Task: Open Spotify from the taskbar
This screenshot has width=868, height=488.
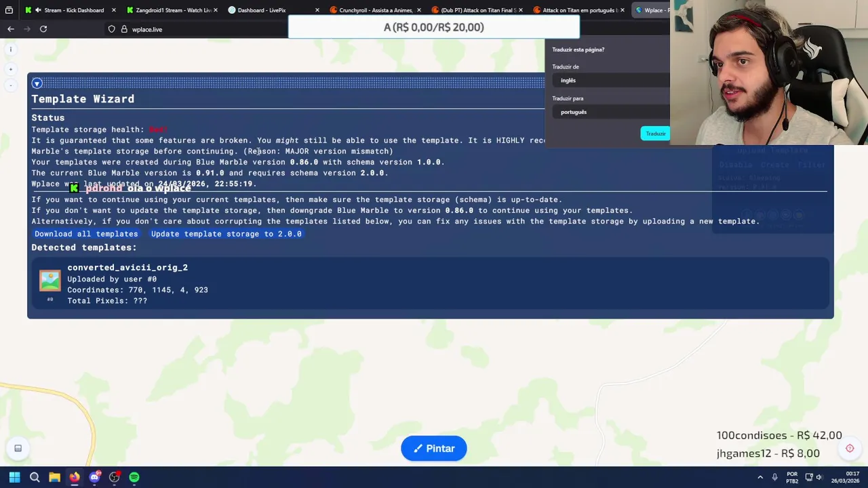Action: coord(134,477)
